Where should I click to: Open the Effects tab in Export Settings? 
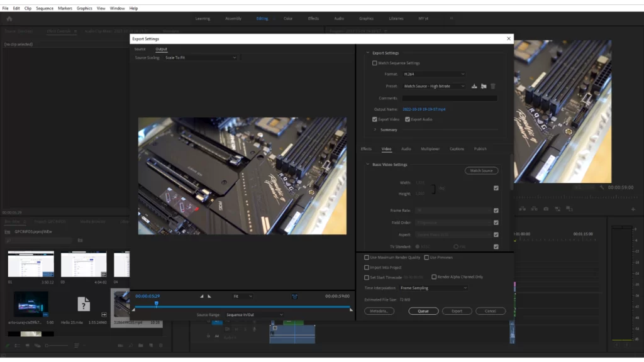366,149
